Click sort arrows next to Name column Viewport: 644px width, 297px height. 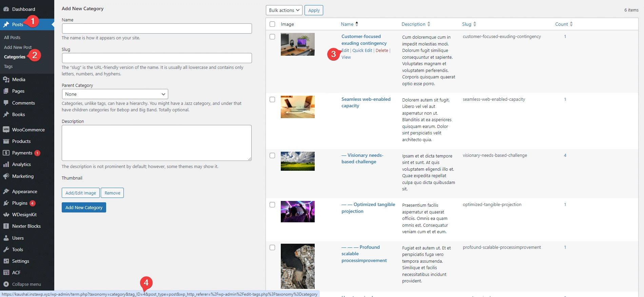click(x=357, y=24)
